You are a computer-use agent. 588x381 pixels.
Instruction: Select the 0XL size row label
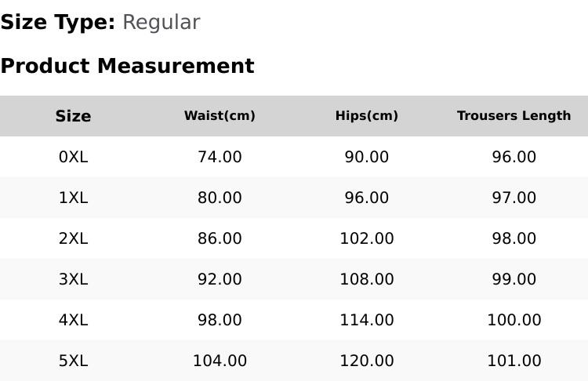(73, 157)
